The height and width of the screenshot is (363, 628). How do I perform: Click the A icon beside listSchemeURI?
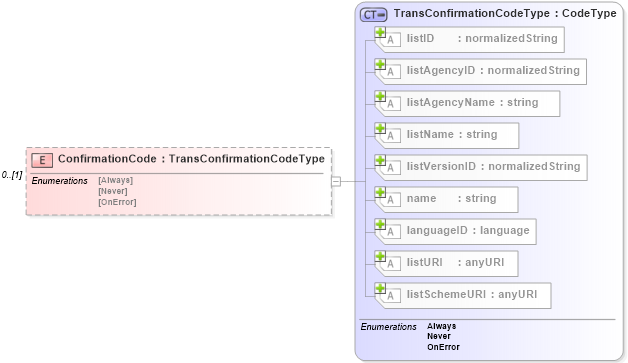point(391,296)
